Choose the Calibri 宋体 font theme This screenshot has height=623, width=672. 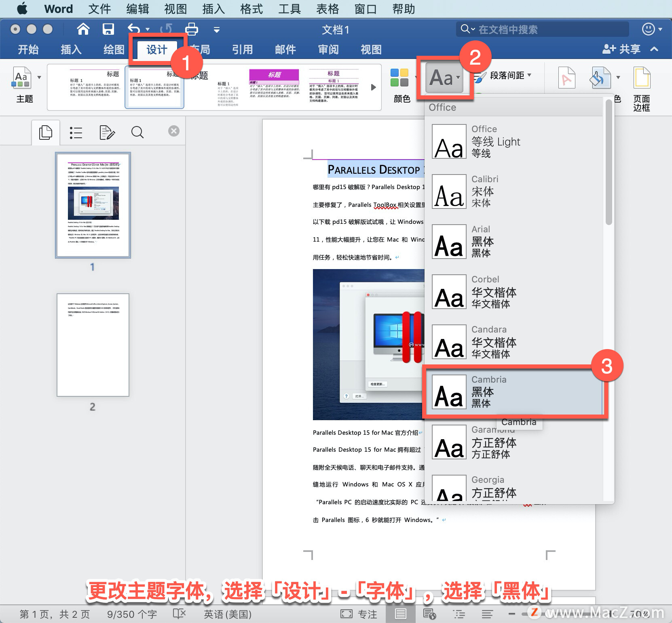coord(514,192)
